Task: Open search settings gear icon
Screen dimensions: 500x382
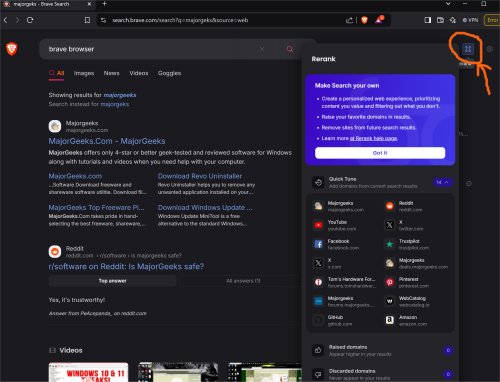Action: pyautogui.click(x=490, y=49)
